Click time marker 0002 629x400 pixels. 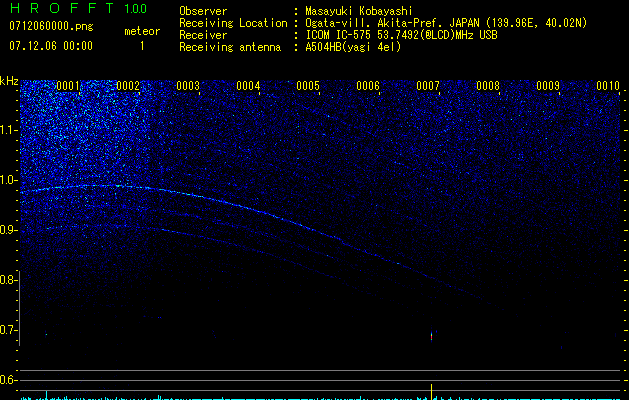click(x=128, y=86)
